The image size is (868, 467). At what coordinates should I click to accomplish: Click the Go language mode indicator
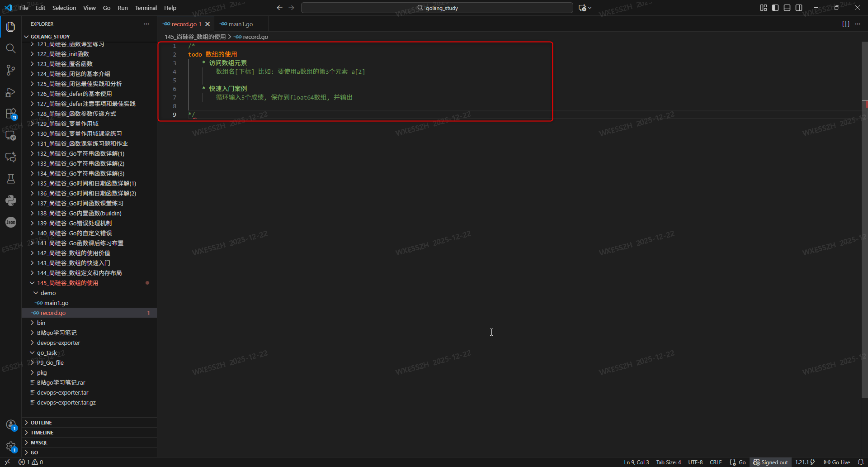tap(742, 462)
